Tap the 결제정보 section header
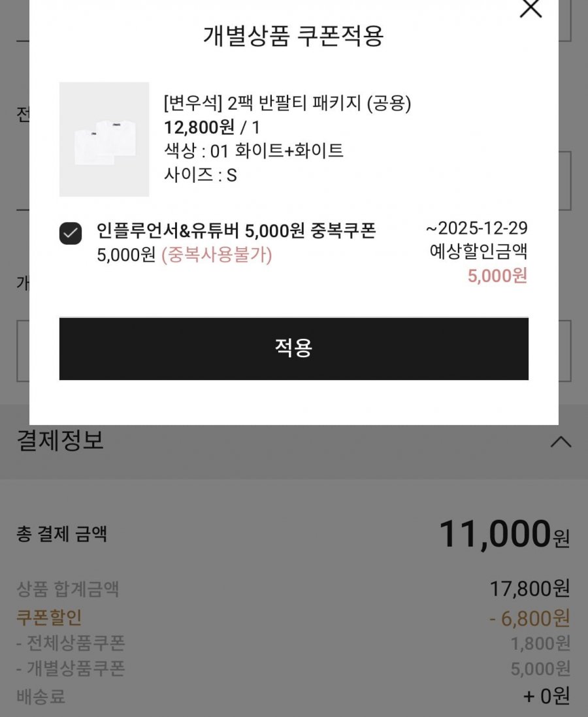 click(x=60, y=441)
